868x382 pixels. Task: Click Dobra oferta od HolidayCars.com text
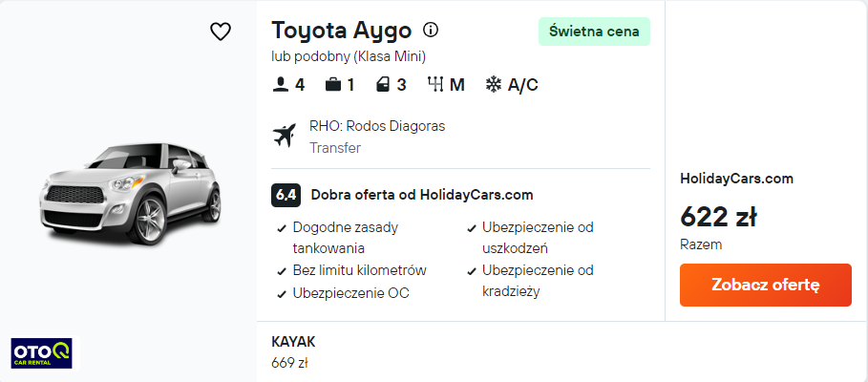(x=422, y=195)
